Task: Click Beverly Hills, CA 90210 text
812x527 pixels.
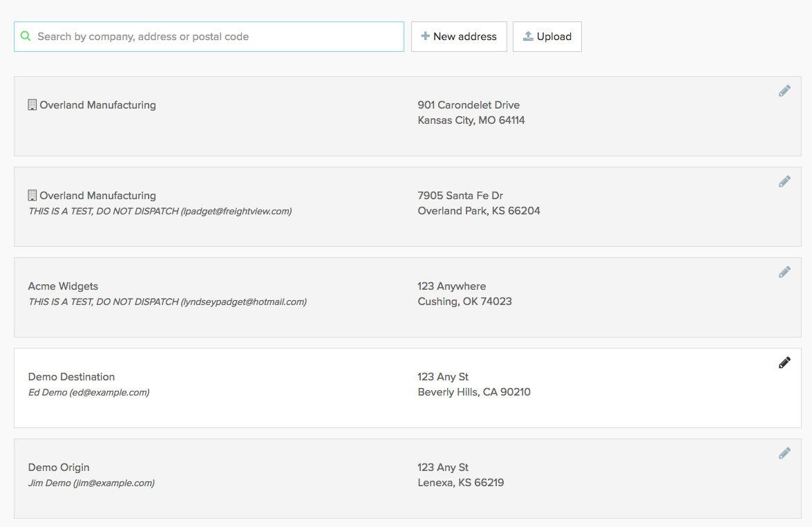Action: 474,392
